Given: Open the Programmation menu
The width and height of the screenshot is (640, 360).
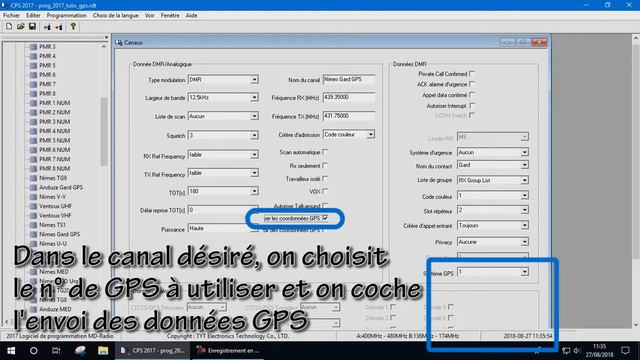Looking at the screenshot, I should point(67,16).
